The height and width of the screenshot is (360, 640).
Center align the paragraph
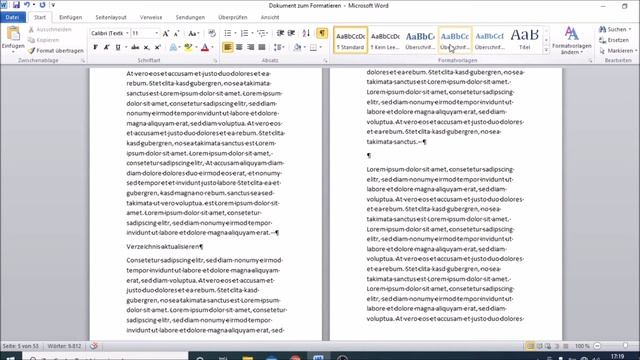click(x=239, y=47)
